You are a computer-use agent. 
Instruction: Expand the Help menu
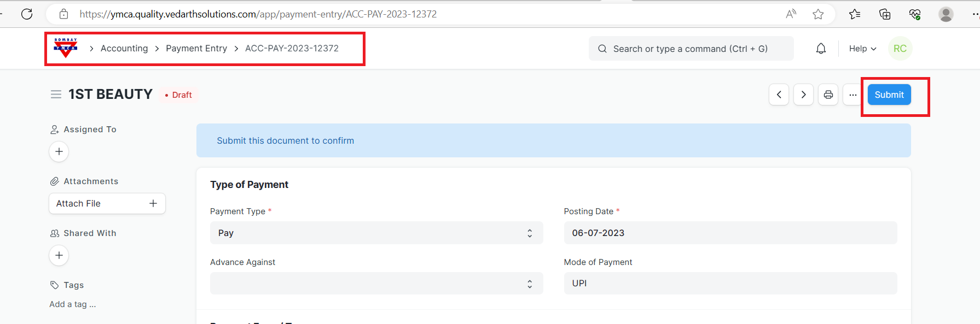(x=862, y=49)
